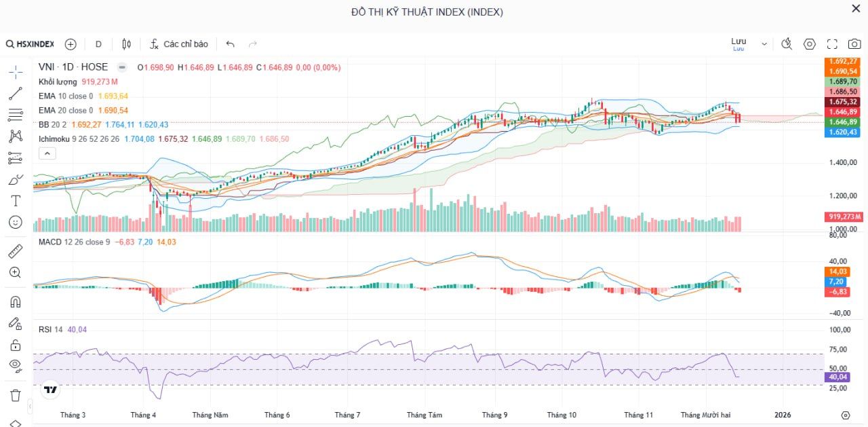Select the measure ruler tool
Viewport: 868px width, 427px height.
point(15,250)
